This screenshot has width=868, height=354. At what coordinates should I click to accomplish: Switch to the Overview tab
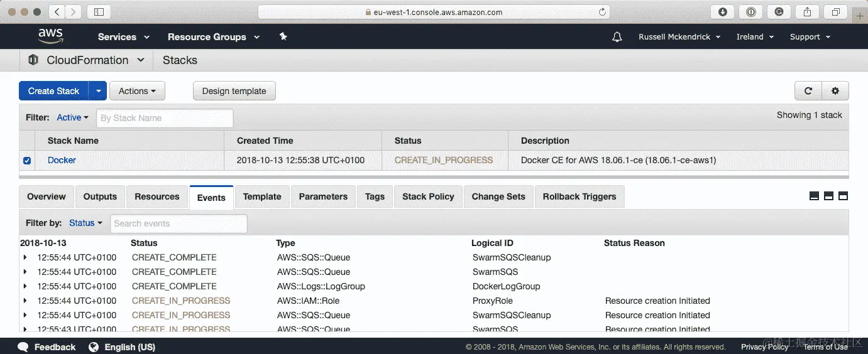(47, 196)
